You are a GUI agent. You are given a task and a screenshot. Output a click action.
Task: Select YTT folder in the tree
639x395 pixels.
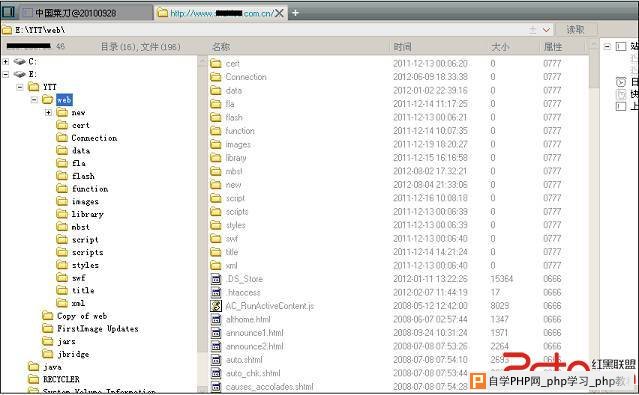click(50, 87)
